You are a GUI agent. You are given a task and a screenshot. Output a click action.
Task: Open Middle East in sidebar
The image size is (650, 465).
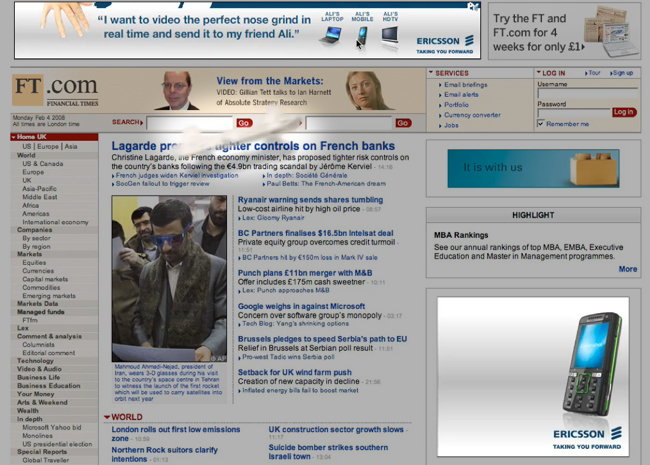[x=40, y=197]
